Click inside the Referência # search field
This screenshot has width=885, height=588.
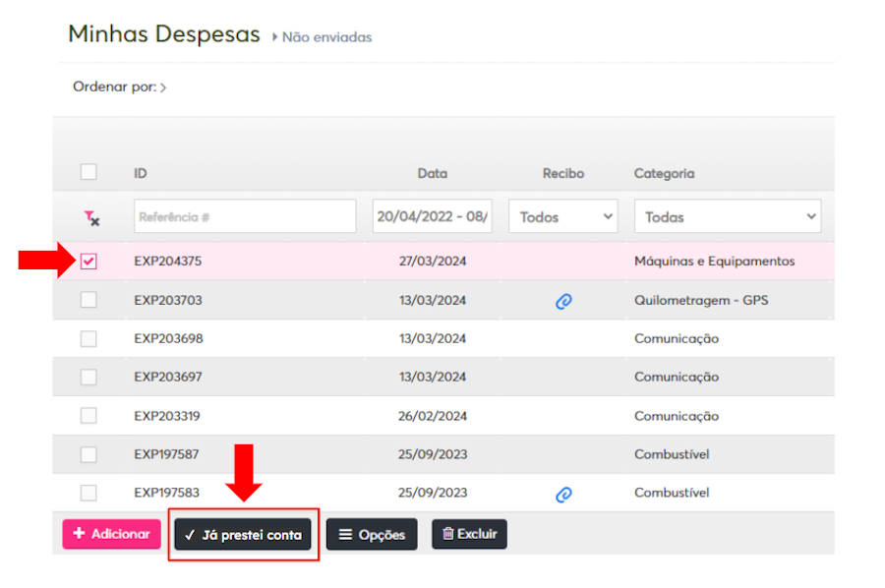244,215
